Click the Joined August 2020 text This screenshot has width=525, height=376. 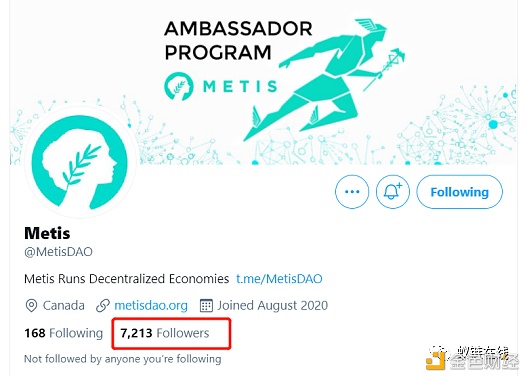pos(273,305)
